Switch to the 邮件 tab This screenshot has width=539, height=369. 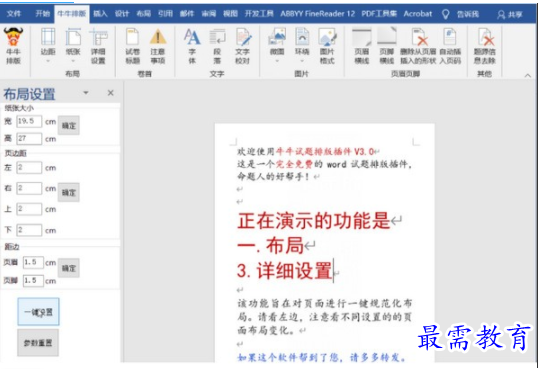(x=187, y=14)
